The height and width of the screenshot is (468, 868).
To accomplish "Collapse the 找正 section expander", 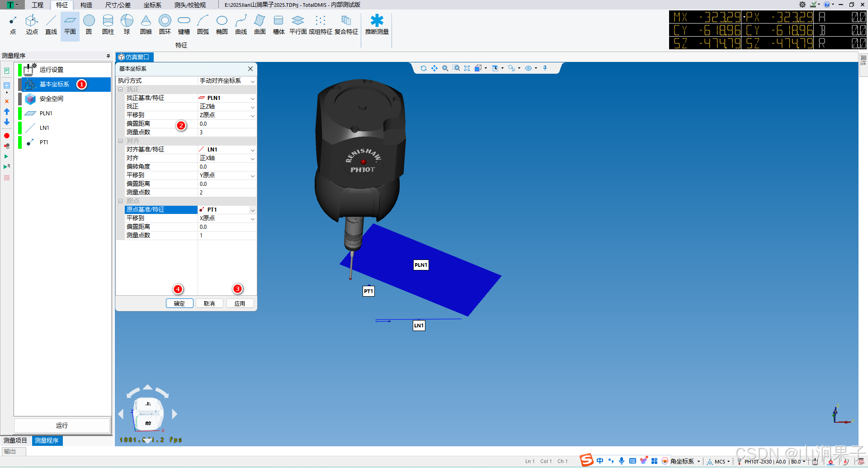I will pyautogui.click(x=121, y=90).
